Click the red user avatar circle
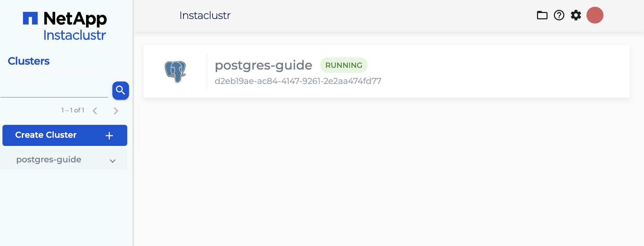 point(595,15)
